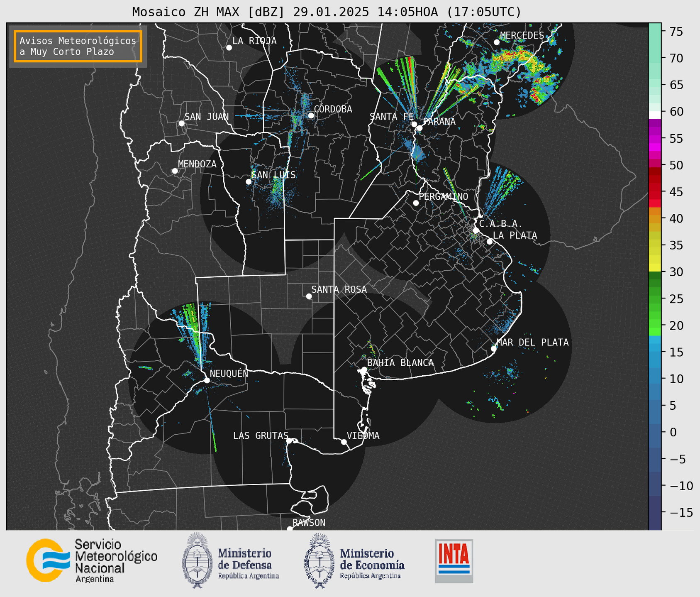Select the CÓRDOBA city marker
The image size is (700, 597).
[x=311, y=115]
